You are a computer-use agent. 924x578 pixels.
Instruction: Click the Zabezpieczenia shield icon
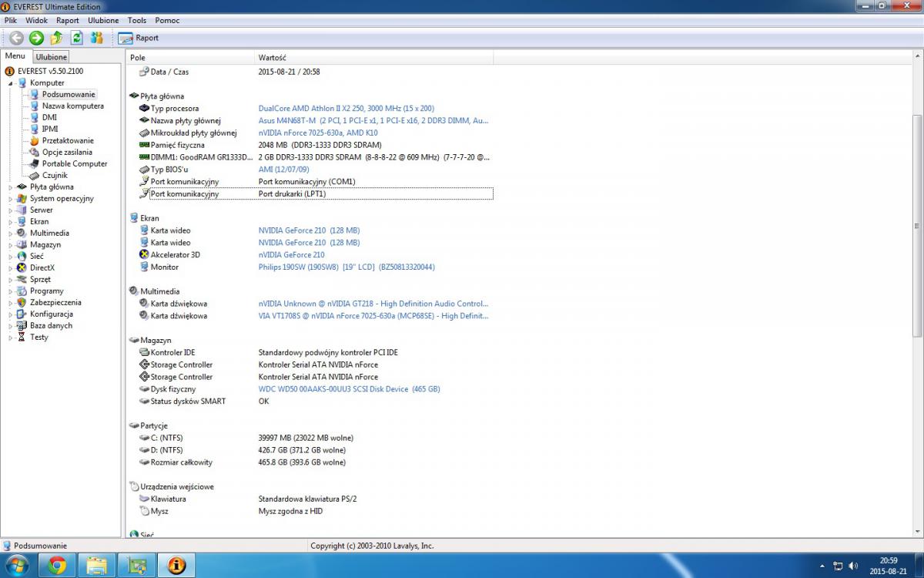click(x=22, y=302)
